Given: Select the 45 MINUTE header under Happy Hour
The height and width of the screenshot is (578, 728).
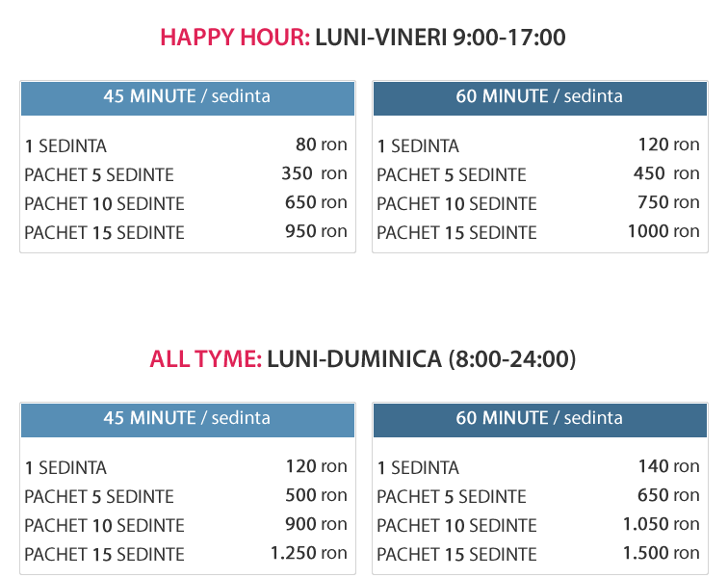Looking at the screenshot, I should (187, 96).
